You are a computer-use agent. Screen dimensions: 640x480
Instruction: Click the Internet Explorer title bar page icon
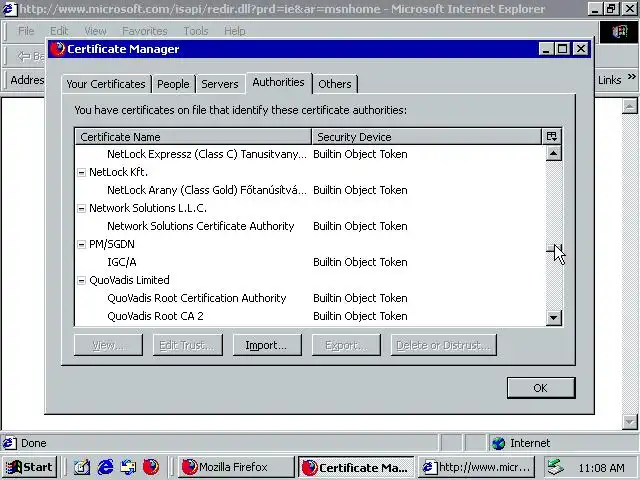(x=9, y=9)
